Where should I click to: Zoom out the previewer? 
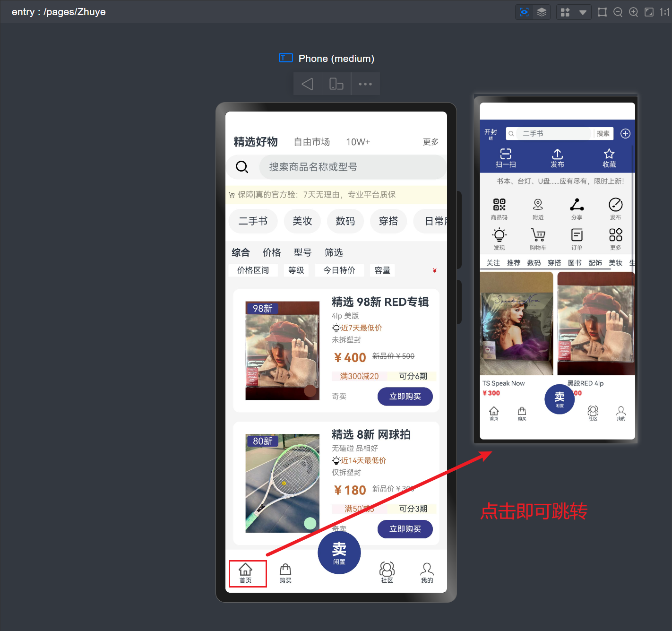point(618,12)
